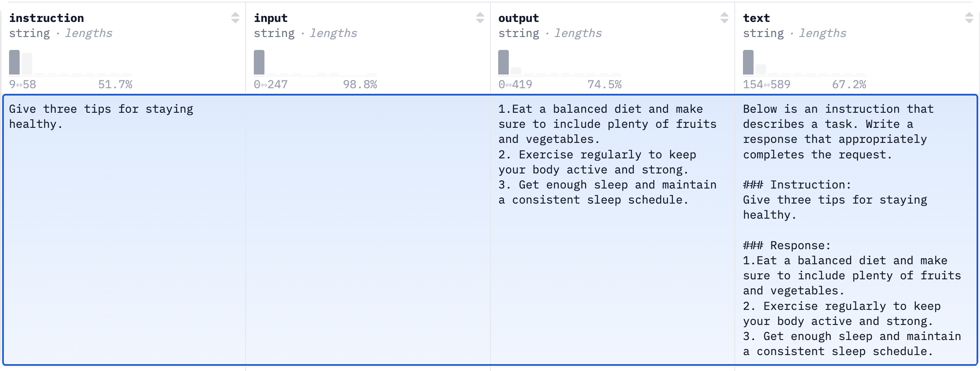Select the output histogram's tallest bar

pos(503,62)
